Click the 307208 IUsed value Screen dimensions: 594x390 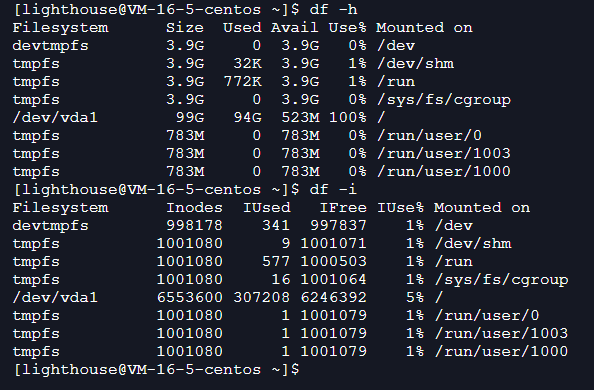(262, 298)
